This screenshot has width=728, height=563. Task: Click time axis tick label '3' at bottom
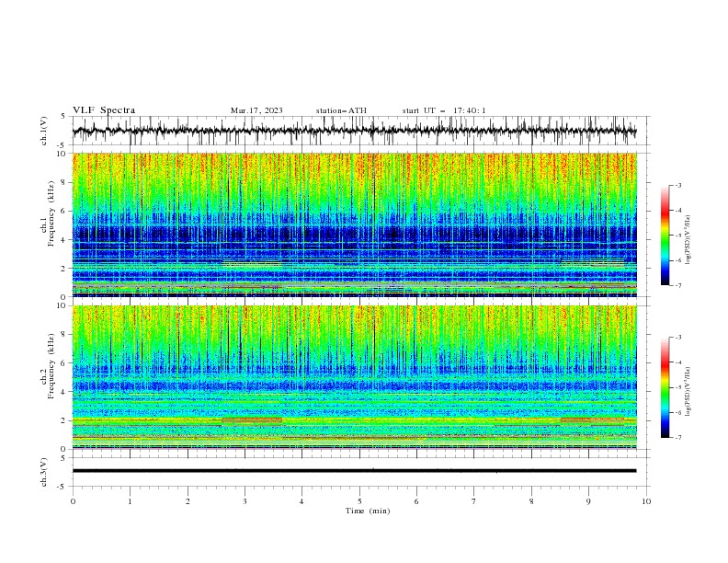click(x=245, y=501)
